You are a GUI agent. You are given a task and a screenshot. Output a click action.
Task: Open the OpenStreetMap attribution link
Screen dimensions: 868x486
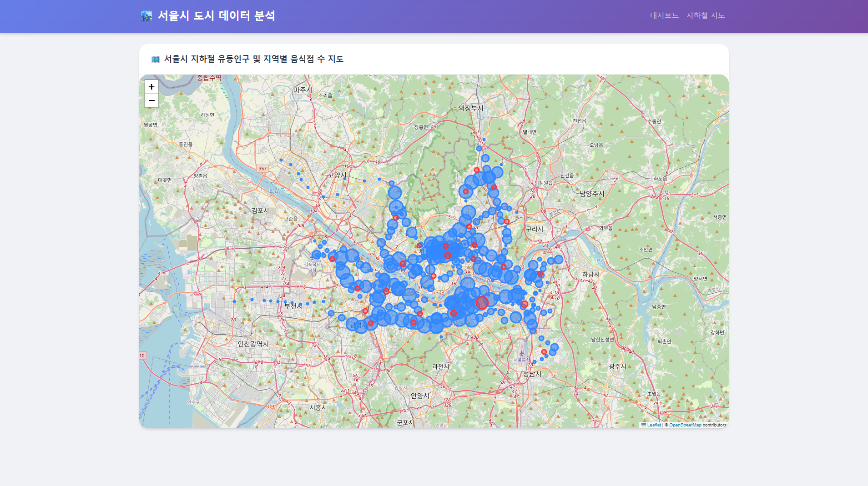point(685,425)
